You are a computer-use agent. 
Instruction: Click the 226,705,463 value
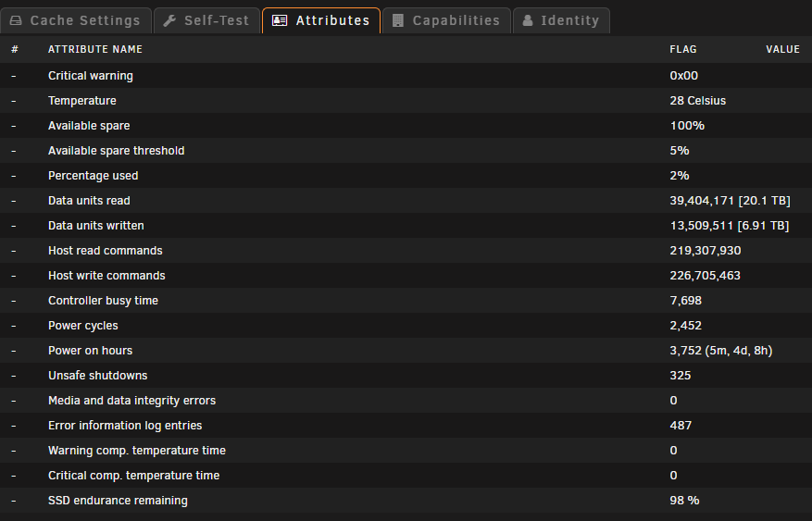point(705,275)
